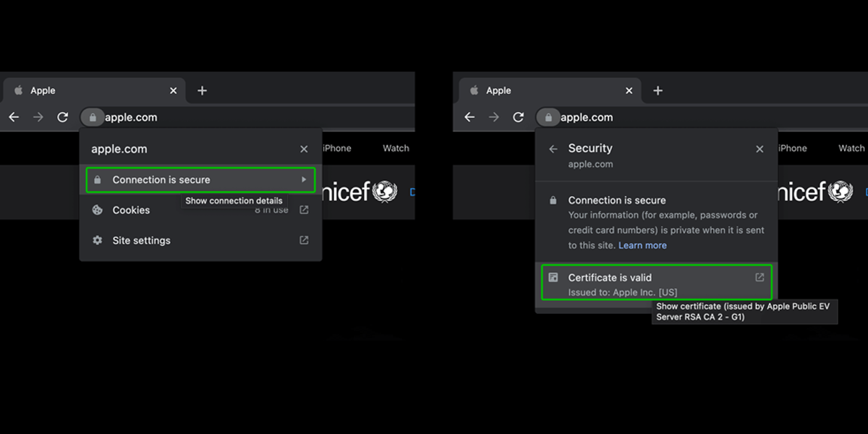Click the forward arrow in left browser window
Viewport: 868px width, 434px height.
point(38,117)
